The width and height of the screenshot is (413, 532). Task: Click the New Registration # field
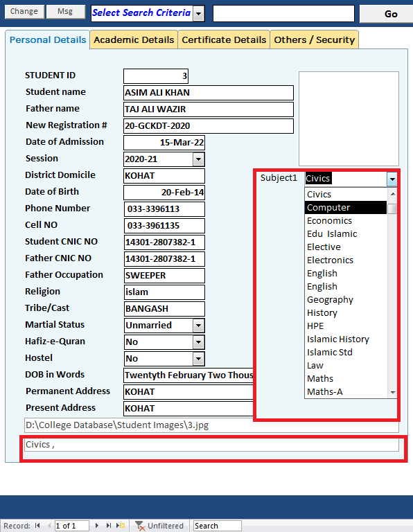click(x=209, y=126)
